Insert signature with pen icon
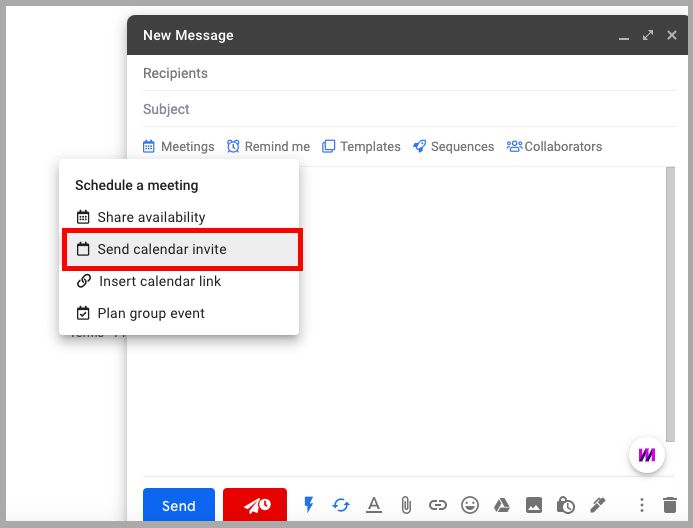 597,505
